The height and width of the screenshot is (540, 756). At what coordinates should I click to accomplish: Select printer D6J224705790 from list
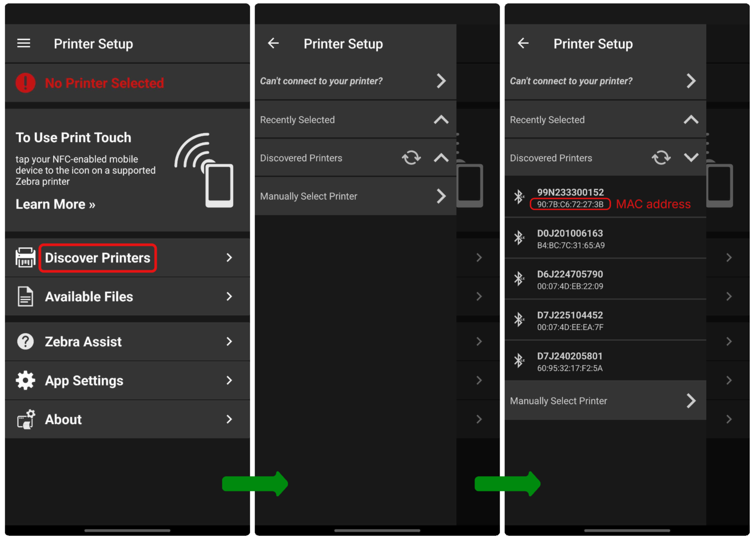[x=605, y=279]
